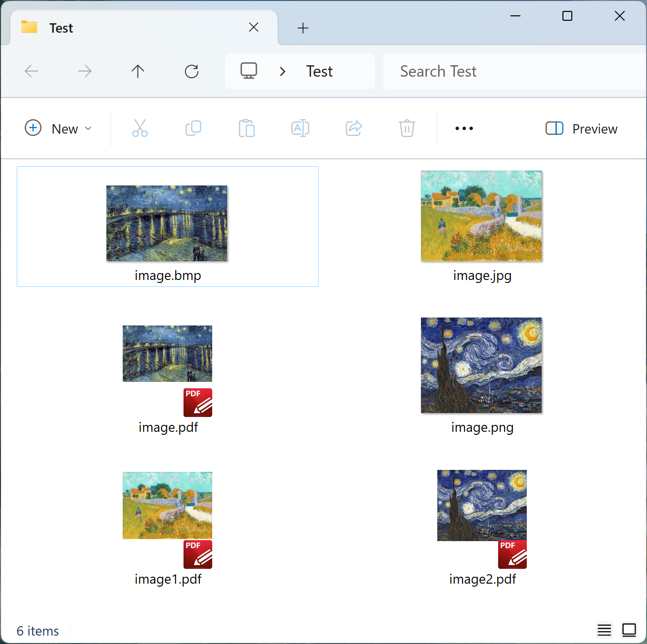Click the PDF badge on image1.pdf
Screen dimensions: 647x644
[198, 554]
